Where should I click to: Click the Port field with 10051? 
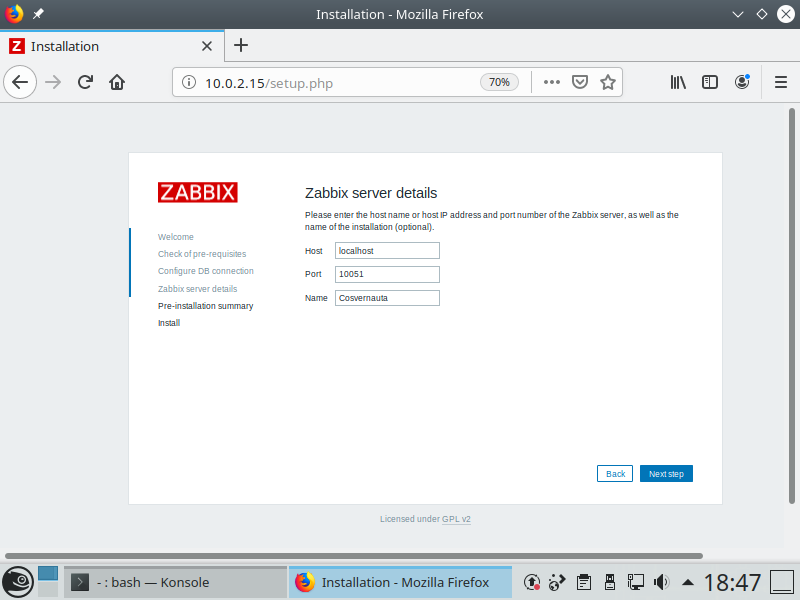387,274
